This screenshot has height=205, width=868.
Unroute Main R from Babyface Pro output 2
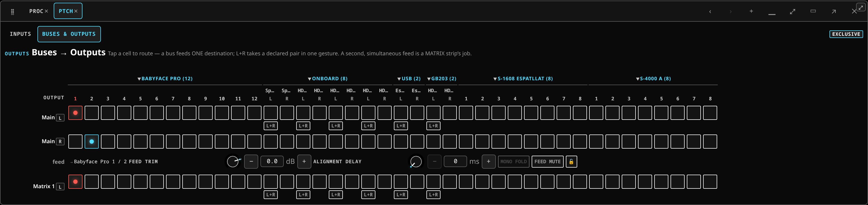coord(92,141)
